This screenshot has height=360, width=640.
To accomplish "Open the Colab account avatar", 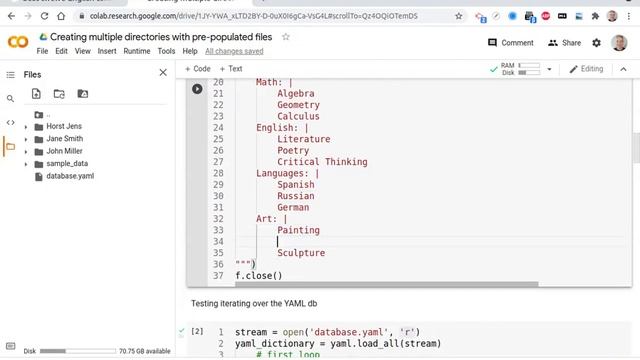I will [x=619, y=42].
